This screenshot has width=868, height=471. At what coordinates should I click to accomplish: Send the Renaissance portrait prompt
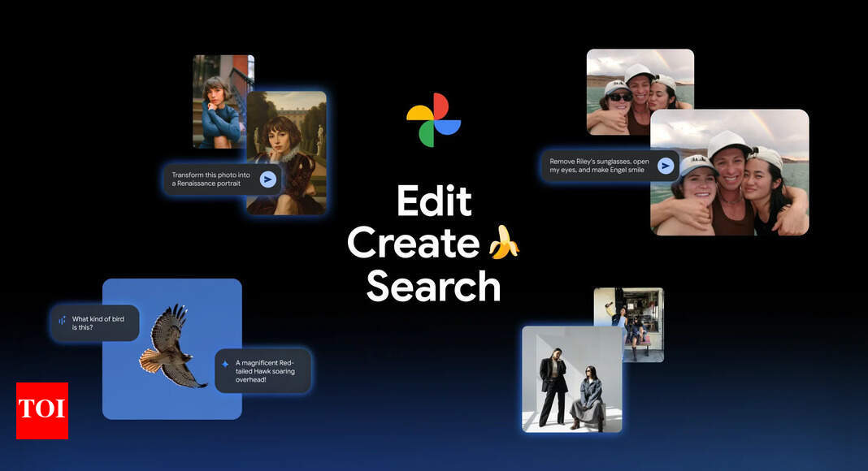tap(267, 179)
